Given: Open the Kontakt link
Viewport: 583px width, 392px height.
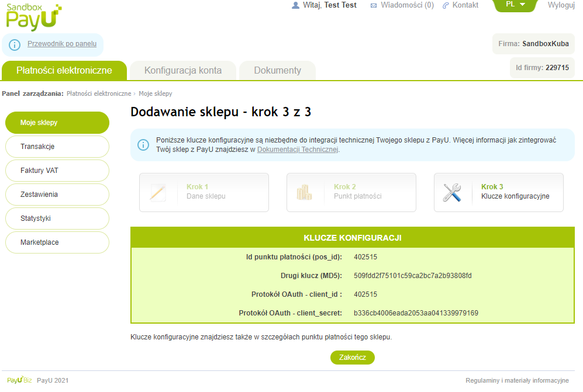Looking at the screenshot, I should click(x=465, y=5).
